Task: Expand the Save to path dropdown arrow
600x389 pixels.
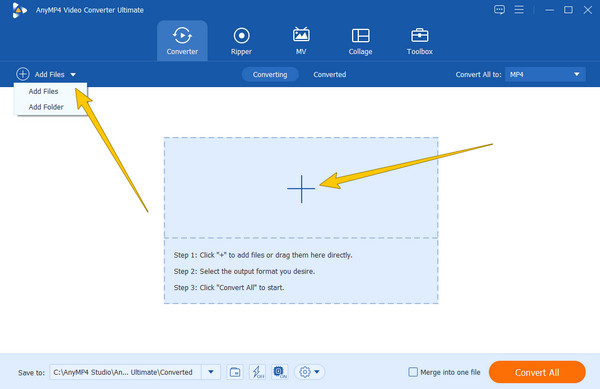Action: pos(211,372)
